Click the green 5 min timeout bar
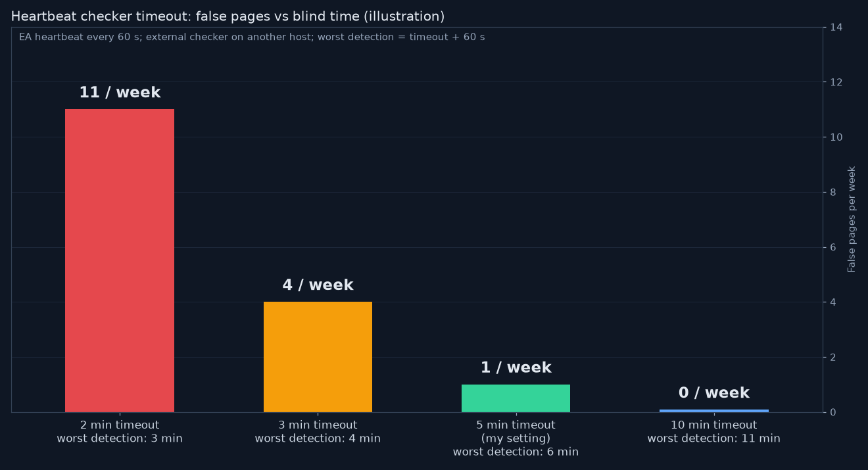This screenshot has width=868, height=470. tap(516, 398)
